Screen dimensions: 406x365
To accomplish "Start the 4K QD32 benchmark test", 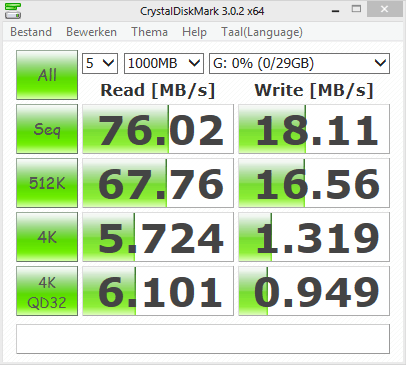I will tap(47, 291).
